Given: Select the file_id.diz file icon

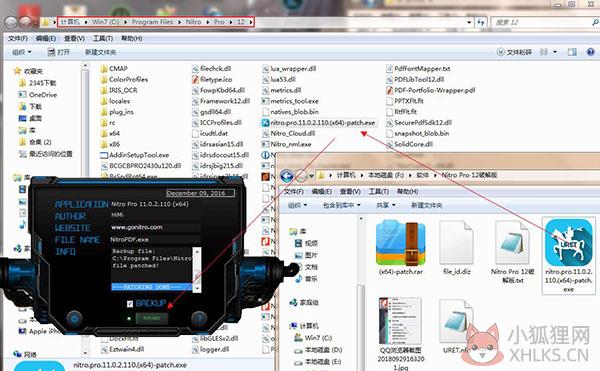Looking at the screenshot, I should tap(457, 242).
